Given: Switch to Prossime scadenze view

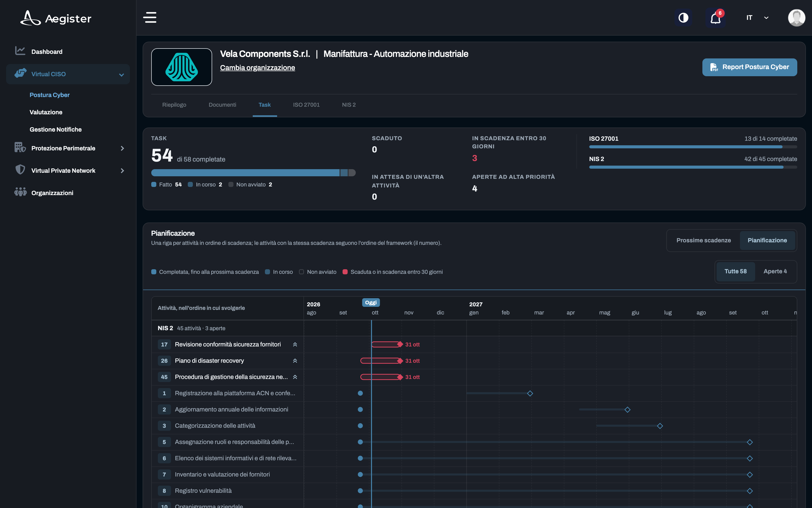Looking at the screenshot, I should 703,240.
